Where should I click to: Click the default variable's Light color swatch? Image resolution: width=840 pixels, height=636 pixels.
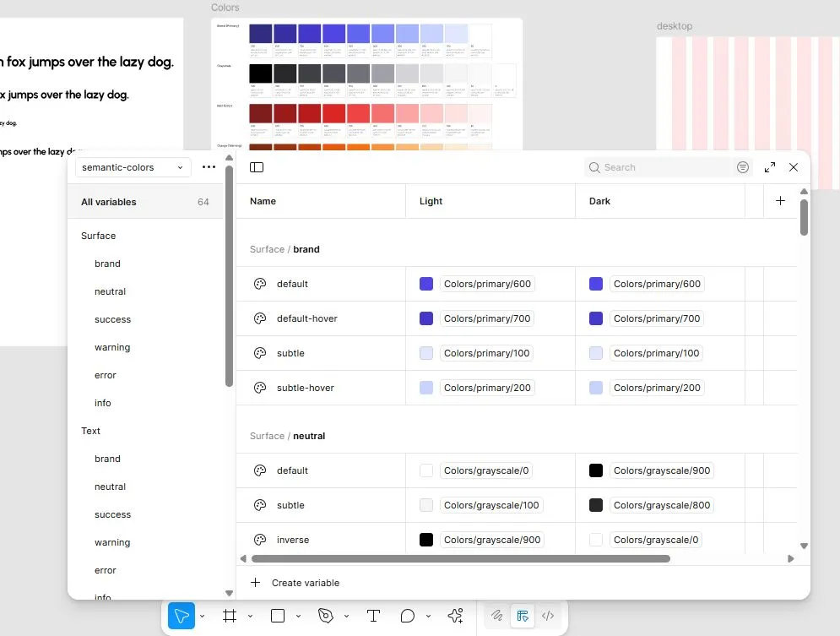pyautogui.click(x=426, y=284)
